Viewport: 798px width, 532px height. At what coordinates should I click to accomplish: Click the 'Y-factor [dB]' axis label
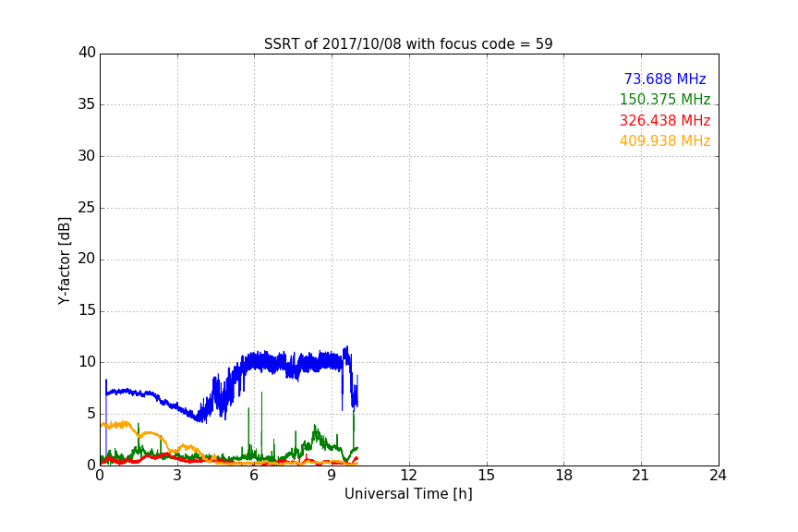pyautogui.click(x=64, y=260)
